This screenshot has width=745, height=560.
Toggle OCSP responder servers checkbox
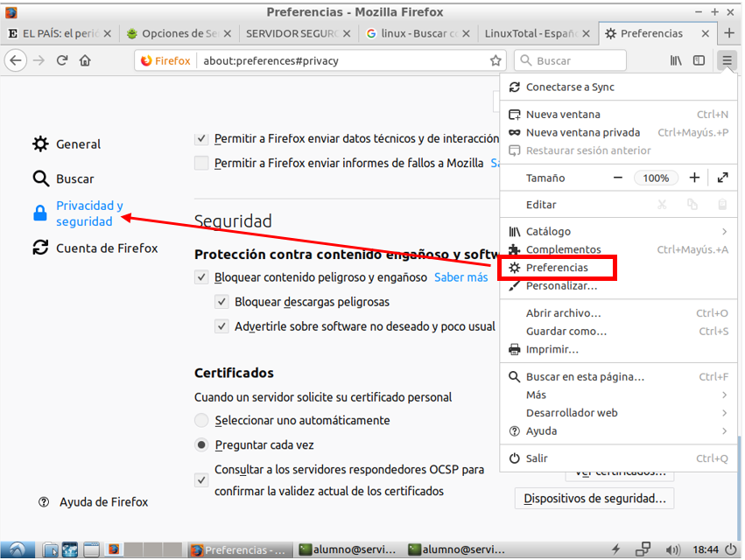coord(201,480)
